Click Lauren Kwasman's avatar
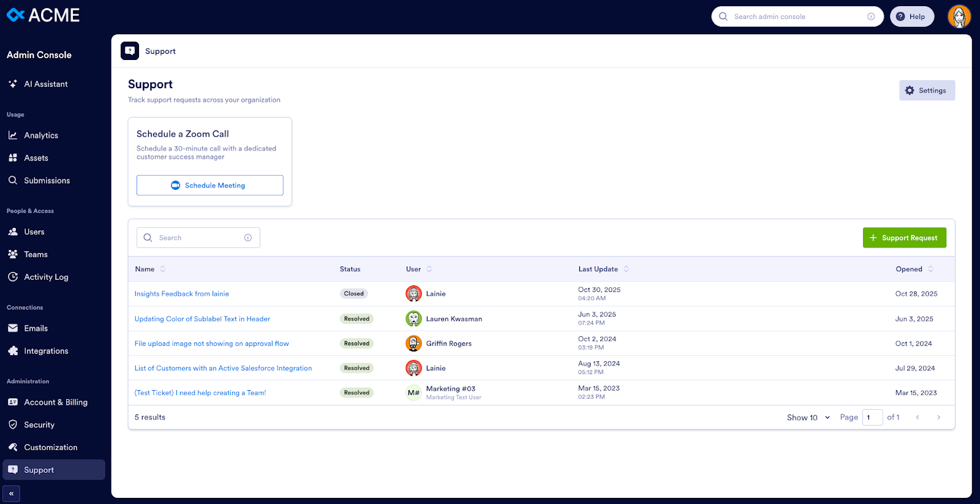Screen dimensions: 980x504 click(x=414, y=318)
